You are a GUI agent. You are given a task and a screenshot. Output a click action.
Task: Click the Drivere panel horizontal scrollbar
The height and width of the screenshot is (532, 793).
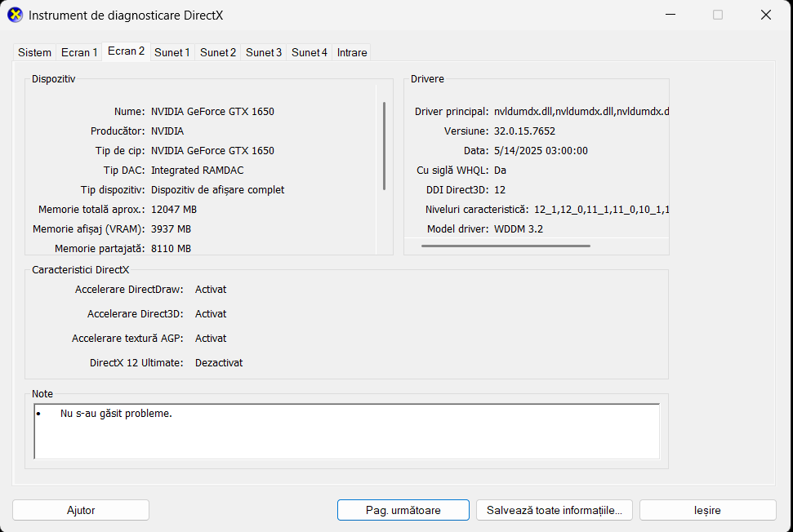(506, 246)
